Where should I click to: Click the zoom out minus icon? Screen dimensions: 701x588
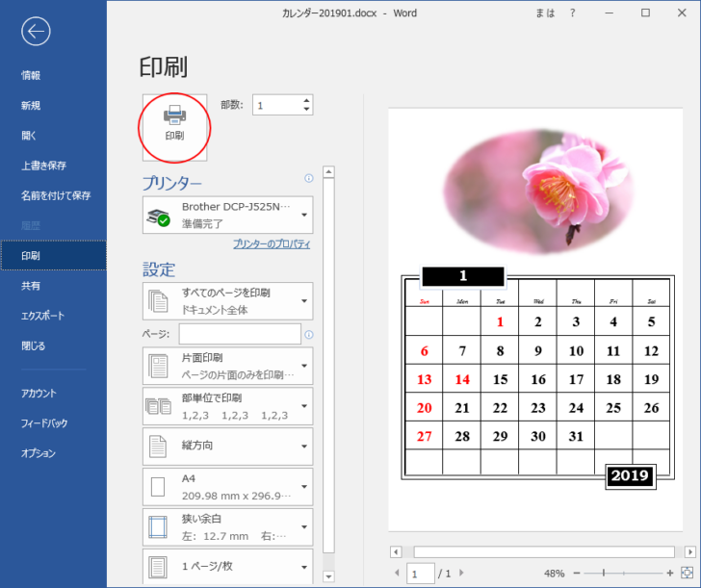(x=576, y=573)
